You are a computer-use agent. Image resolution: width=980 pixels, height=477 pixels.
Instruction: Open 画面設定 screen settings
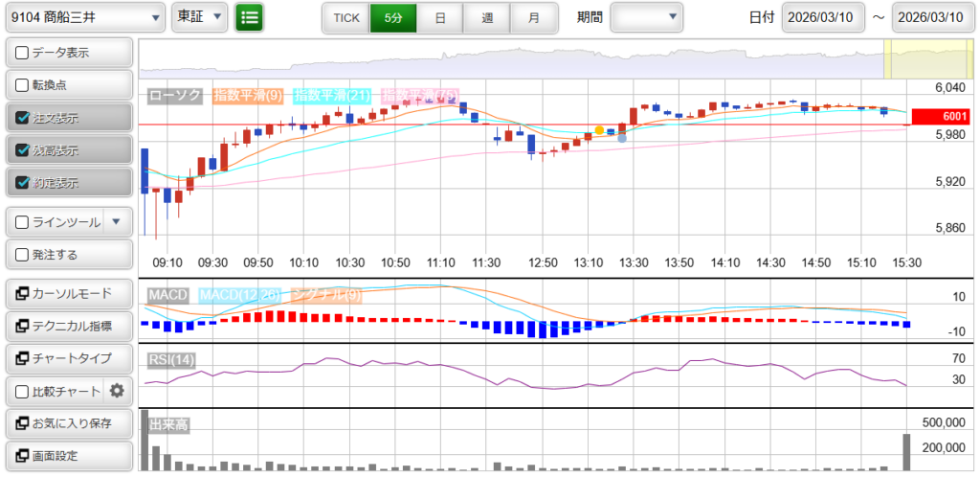click(x=68, y=456)
